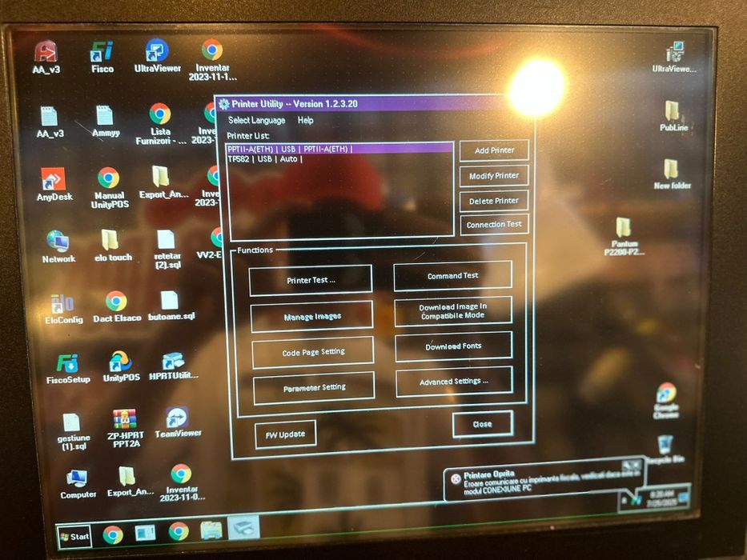Launch the TeamViewer desktop icon
This screenshot has width=747, height=560.
click(179, 422)
